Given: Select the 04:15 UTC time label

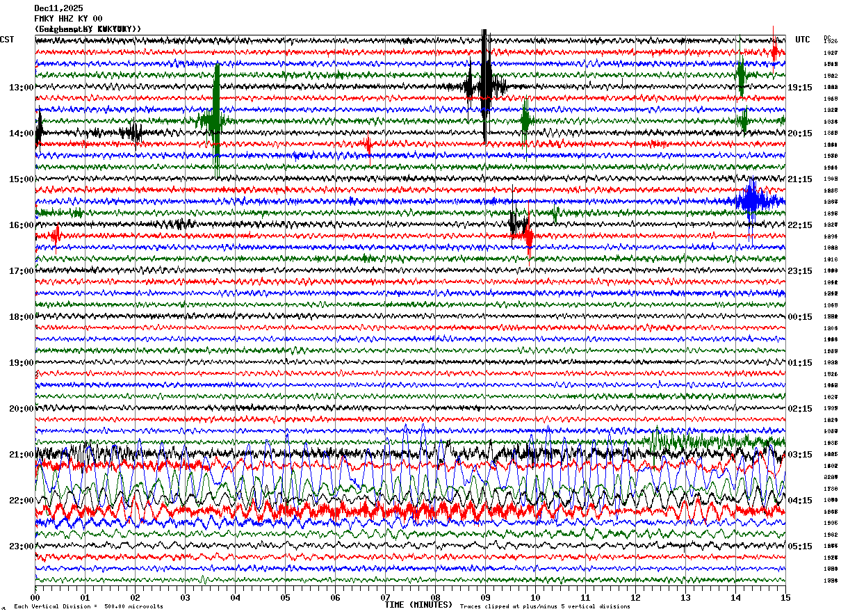Looking at the screenshot, I should (800, 501).
